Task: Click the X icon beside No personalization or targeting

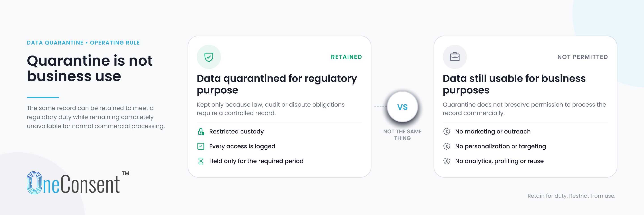Action: click(x=447, y=146)
